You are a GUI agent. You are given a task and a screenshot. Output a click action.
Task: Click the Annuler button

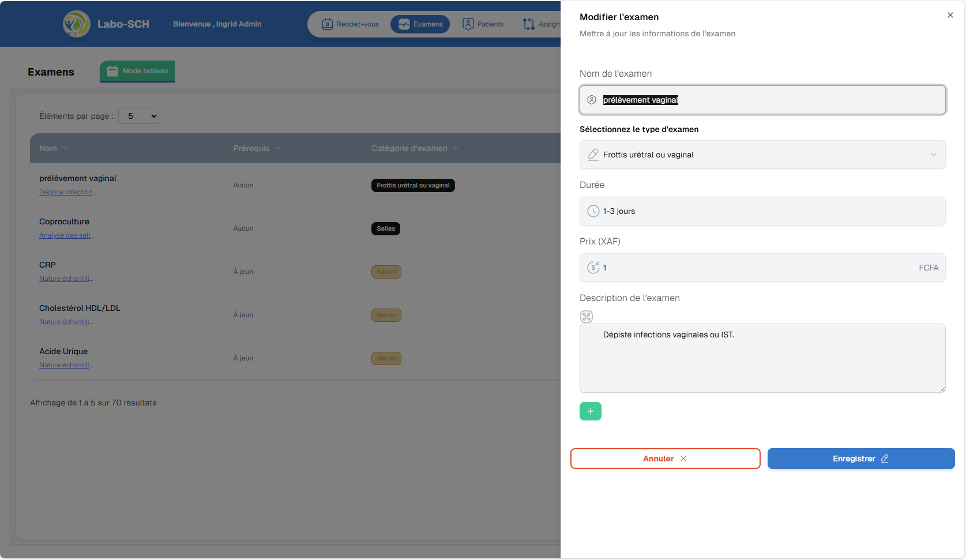click(665, 458)
